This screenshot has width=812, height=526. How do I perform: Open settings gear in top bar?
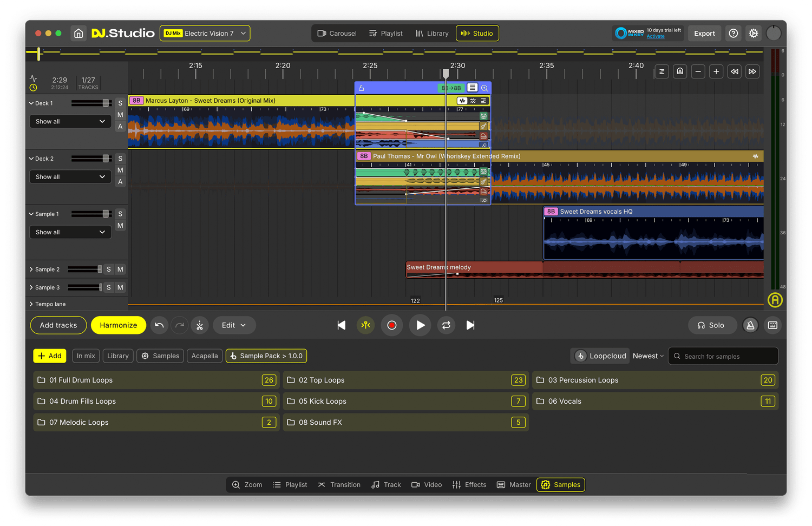[x=754, y=34]
